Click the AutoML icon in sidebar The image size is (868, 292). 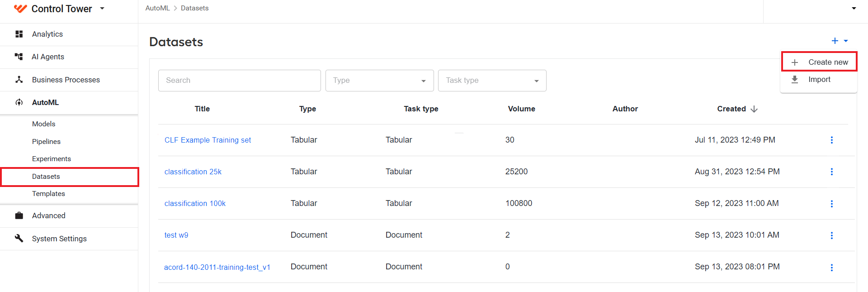click(x=19, y=102)
